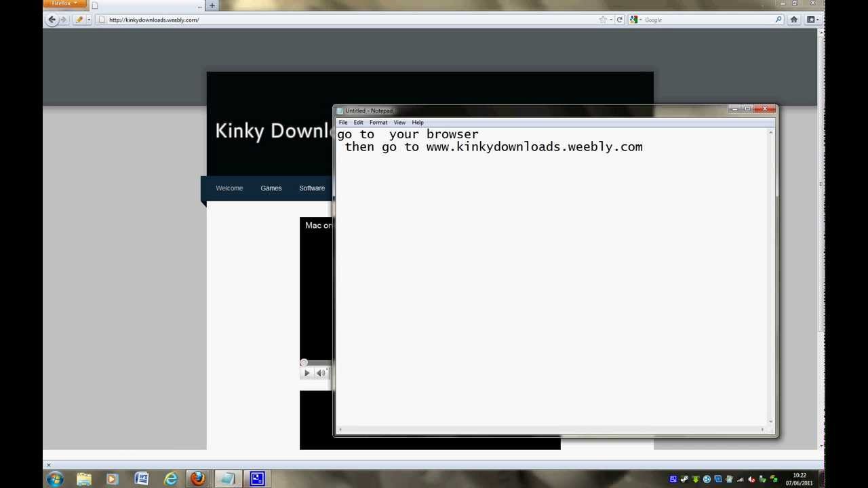Click the blue recorder icon in the system tray
Image resolution: width=868 pixels, height=488 pixels.
[673, 479]
